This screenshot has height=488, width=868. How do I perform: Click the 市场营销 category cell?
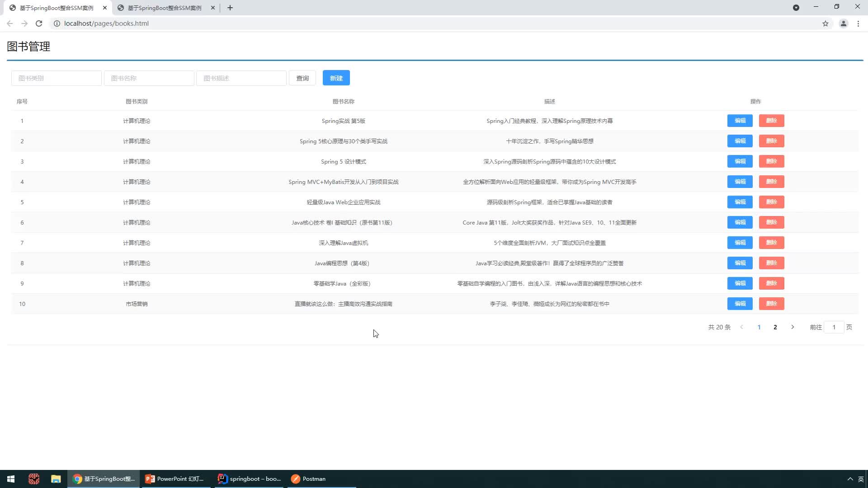(x=137, y=304)
